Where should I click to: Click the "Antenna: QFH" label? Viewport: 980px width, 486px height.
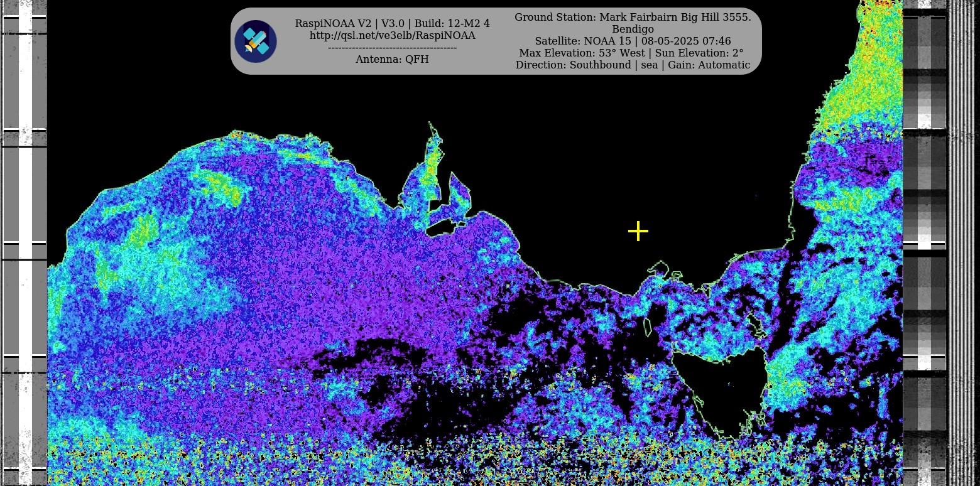tap(393, 59)
